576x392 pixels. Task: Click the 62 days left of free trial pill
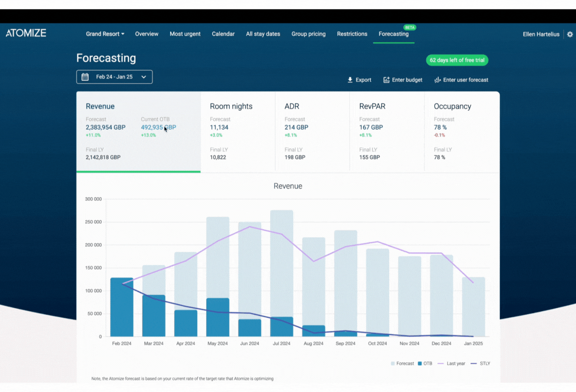457,60
